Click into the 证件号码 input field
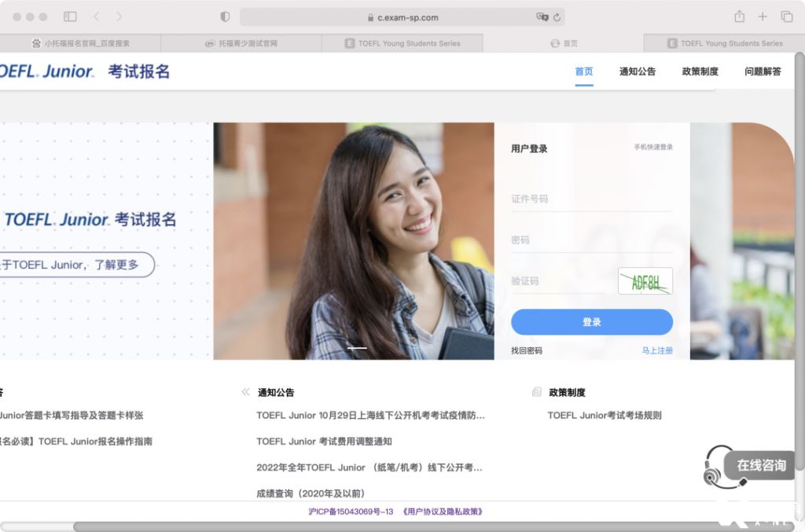The image size is (805, 532). [x=591, y=199]
